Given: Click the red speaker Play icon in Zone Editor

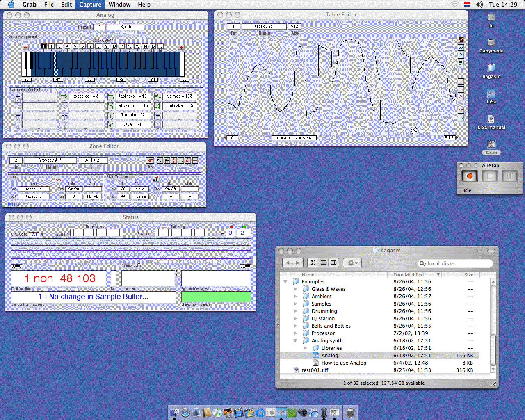Looking at the screenshot, I should coord(150,160).
